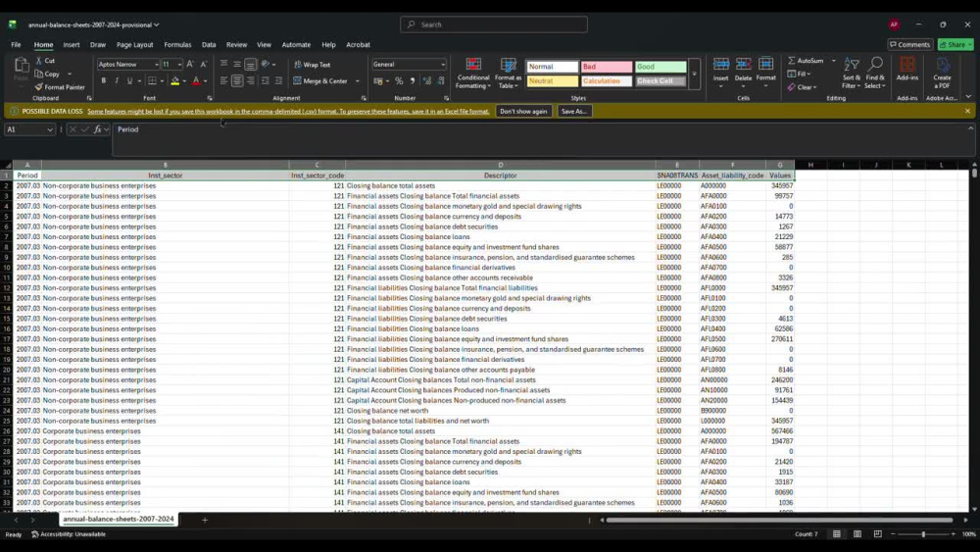Screen dimensions: 980x552
Task: Open Find & Select menu
Action: [875, 74]
